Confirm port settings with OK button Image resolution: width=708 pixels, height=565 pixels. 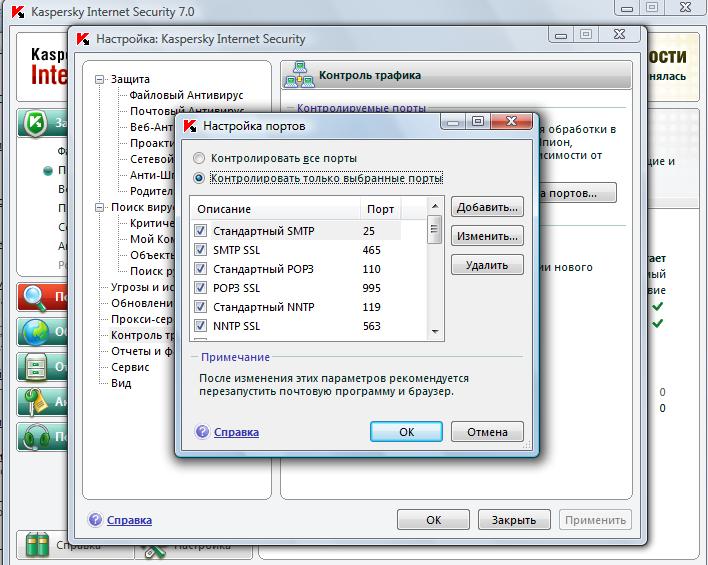[406, 432]
